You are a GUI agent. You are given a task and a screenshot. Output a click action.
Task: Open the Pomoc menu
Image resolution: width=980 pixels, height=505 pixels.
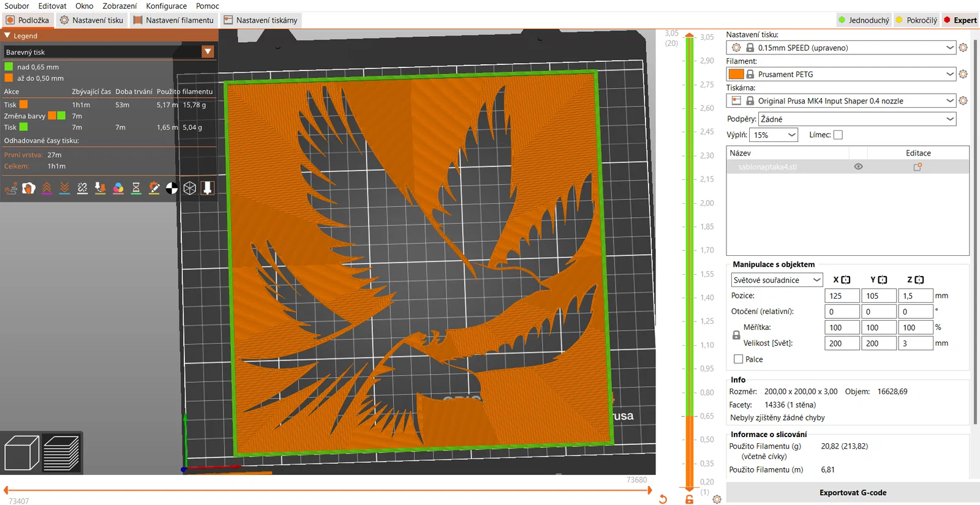[208, 6]
